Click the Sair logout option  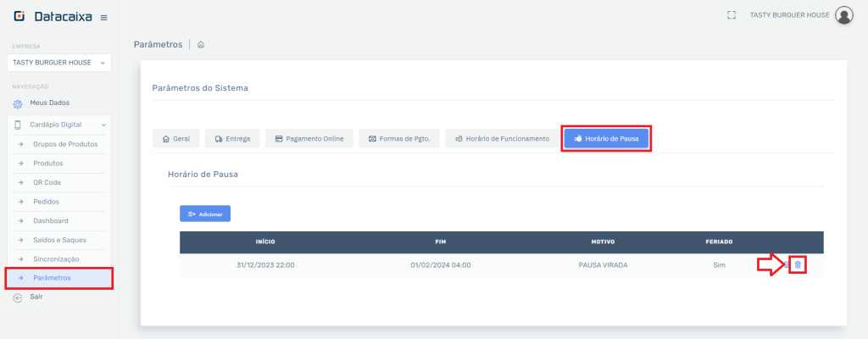pyautogui.click(x=36, y=297)
